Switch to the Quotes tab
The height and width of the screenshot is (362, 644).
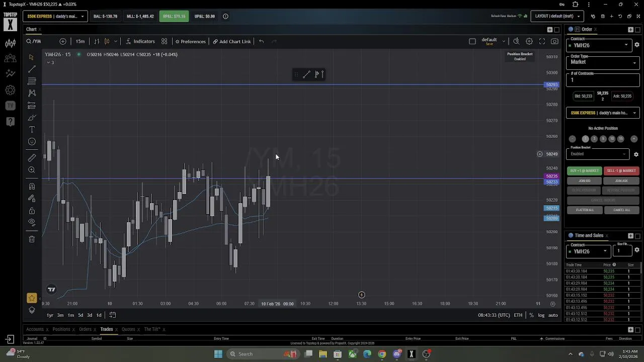point(128,329)
